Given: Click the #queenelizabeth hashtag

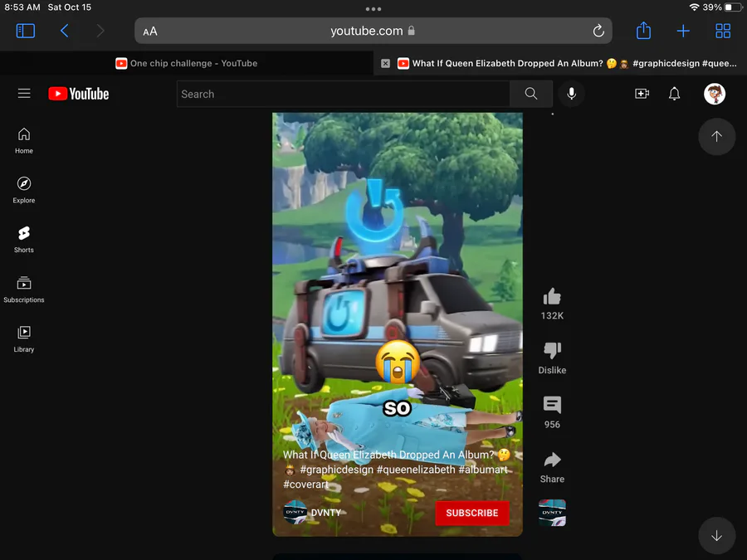Looking at the screenshot, I should [416, 470].
